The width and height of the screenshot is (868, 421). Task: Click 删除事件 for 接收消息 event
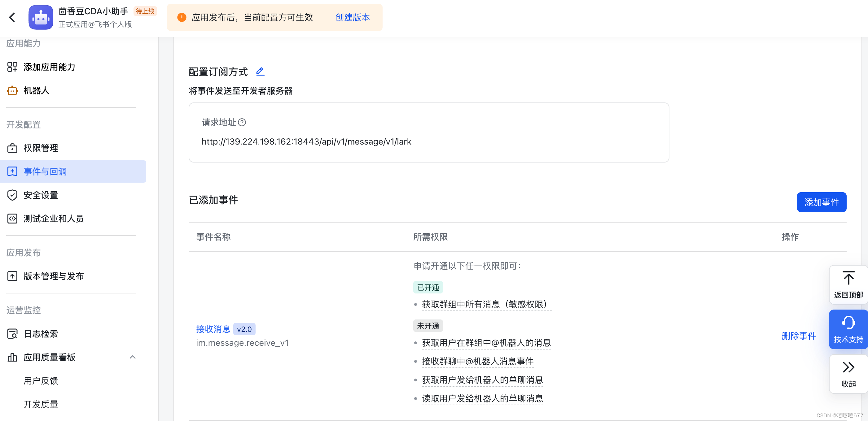point(798,336)
